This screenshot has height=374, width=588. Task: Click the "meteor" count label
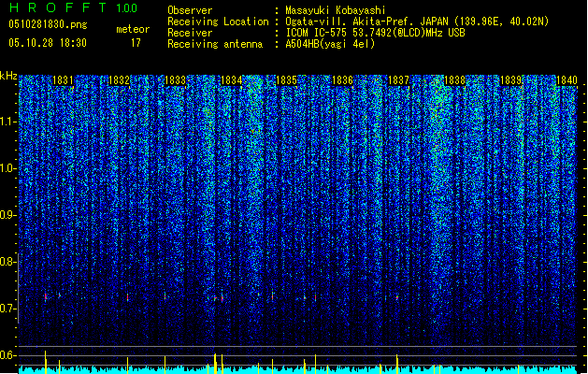coord(133,29)
